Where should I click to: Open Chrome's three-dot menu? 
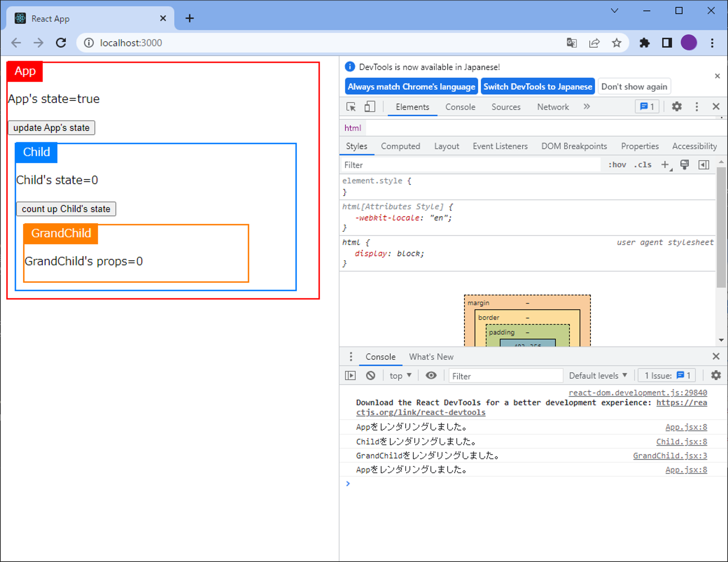(x=712, y=43)
